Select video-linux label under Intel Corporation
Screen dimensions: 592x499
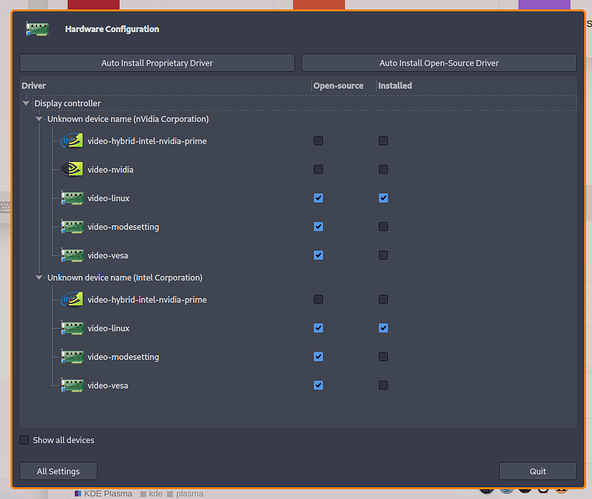pyautogui.click(x=108, y=329)
